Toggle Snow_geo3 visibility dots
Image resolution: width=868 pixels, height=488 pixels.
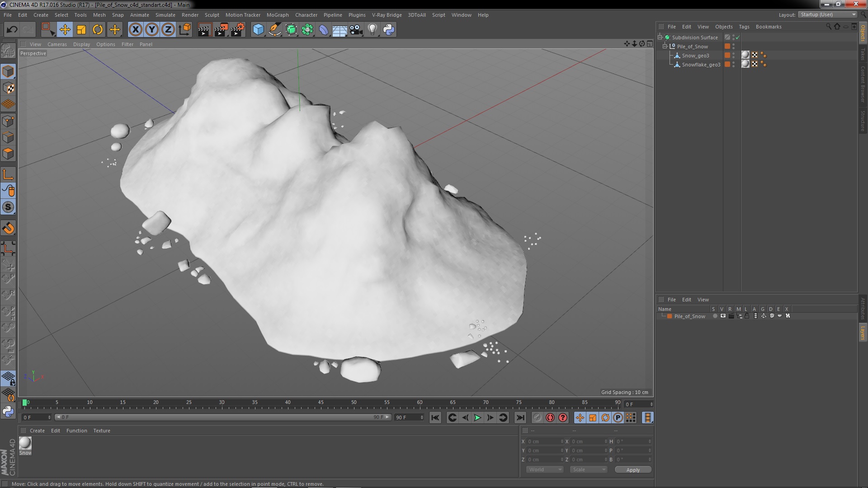(x=733, y=55)
